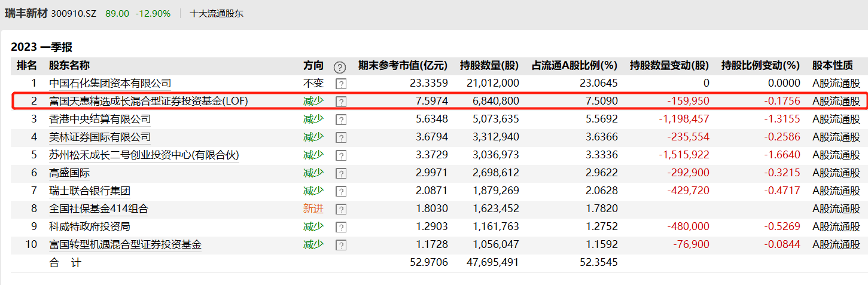Click the 持股数量(股) column header

pyautogui.click(x=489, y=66)
